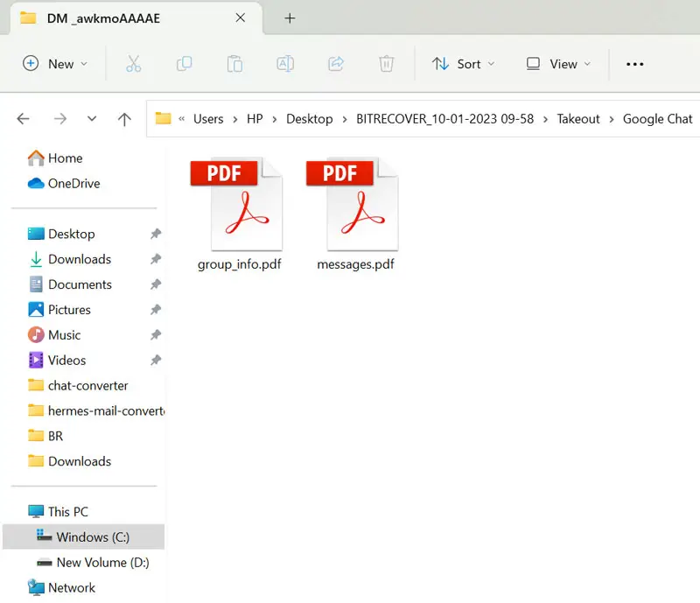Open Windows (C:) drive in sidebar

coord(94,536)
